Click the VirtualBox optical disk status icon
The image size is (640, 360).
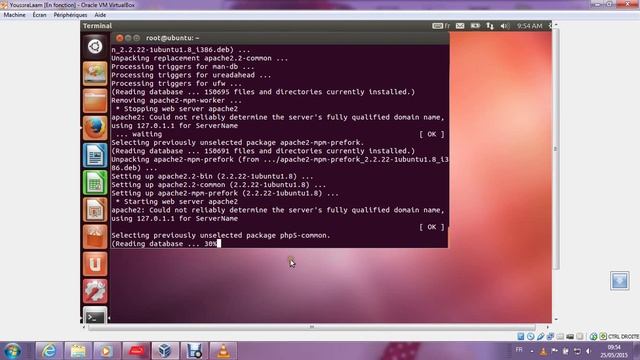click(531, 336)
